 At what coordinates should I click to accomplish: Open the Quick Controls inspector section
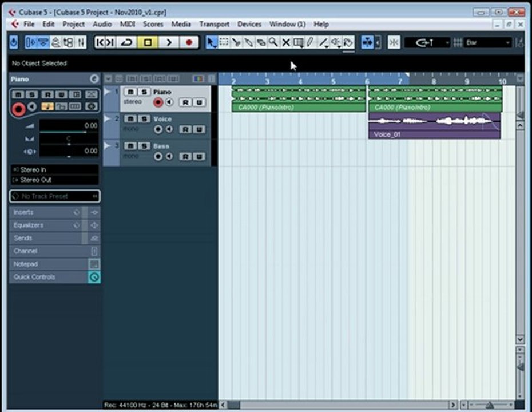[54, 276]
